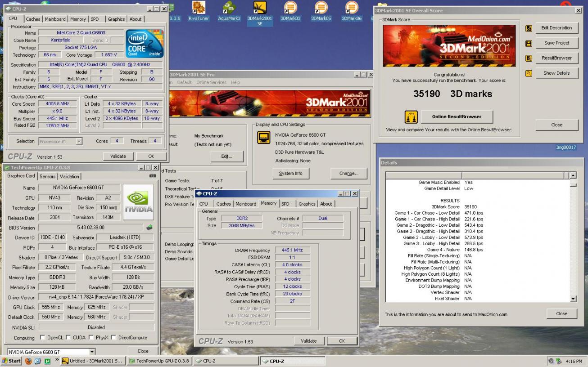Click the ResultBrowser document icon

coord(529,58)
